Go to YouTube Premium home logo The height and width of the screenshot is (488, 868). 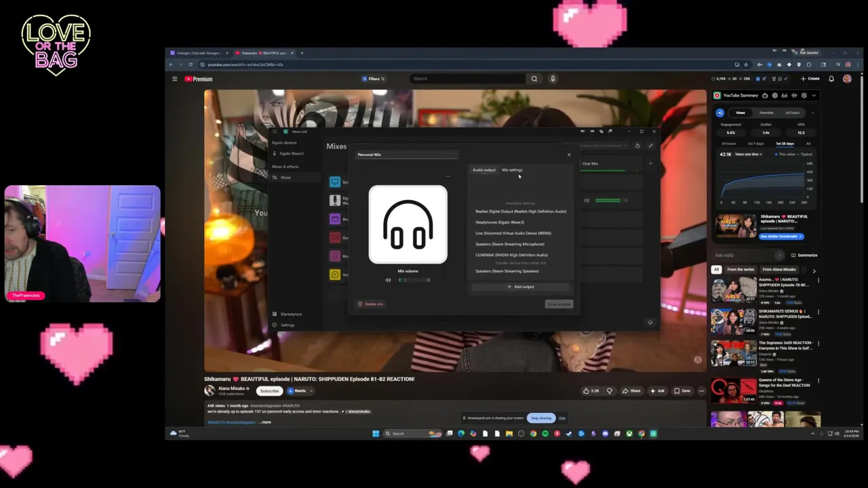[199, 79]
